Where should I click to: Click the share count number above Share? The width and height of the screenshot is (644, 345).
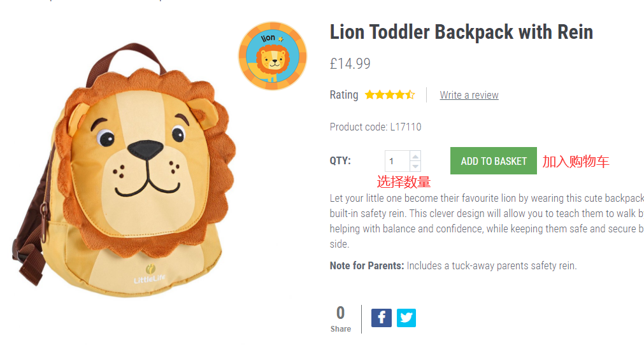pyautogui.click(x=340, y=313)
